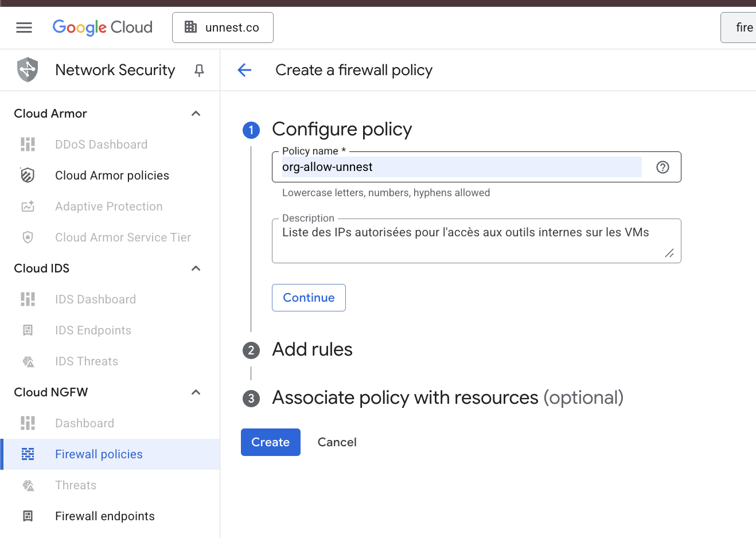This screenshot has width=756, height=538.
Task: Click the back arrow beside page title
Action: pyautogui.click(x=244, y=70)
